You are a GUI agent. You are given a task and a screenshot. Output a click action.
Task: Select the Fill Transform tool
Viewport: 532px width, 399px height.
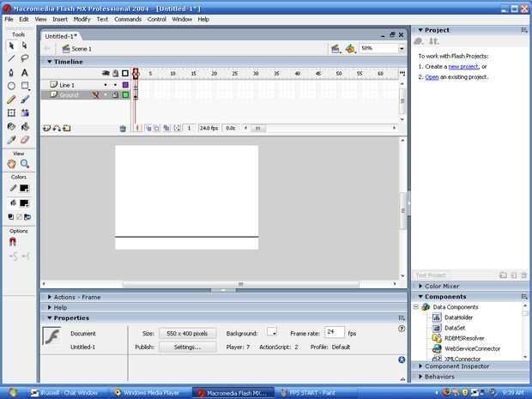24,113
